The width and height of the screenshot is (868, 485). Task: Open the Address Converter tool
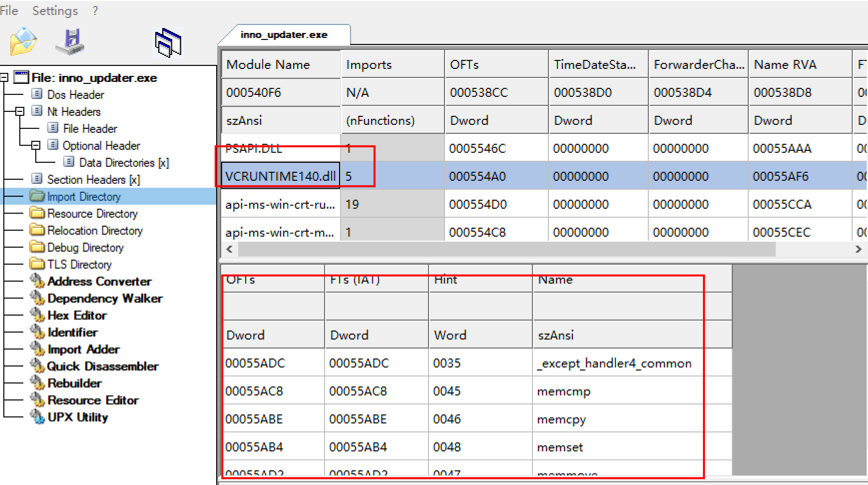pos(99,281)
